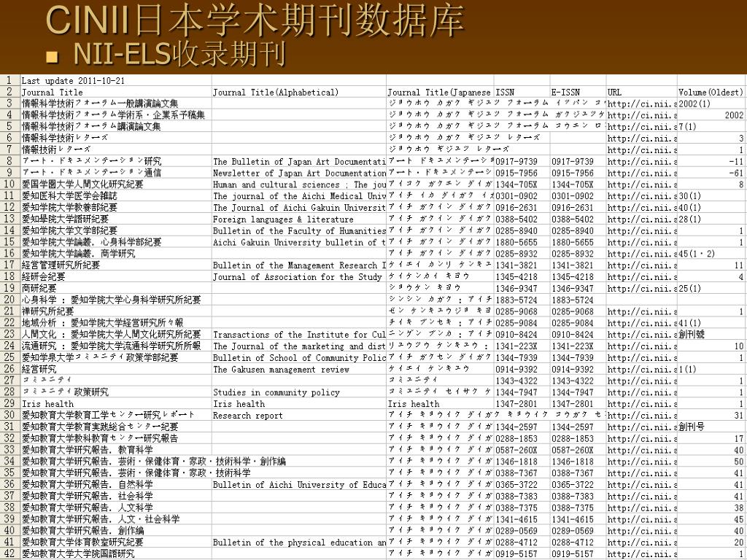Click '経営研究' journal title cell in row 26
This screenshot has height=560, width=747.
pyautogui.click(x=116, y=369)
